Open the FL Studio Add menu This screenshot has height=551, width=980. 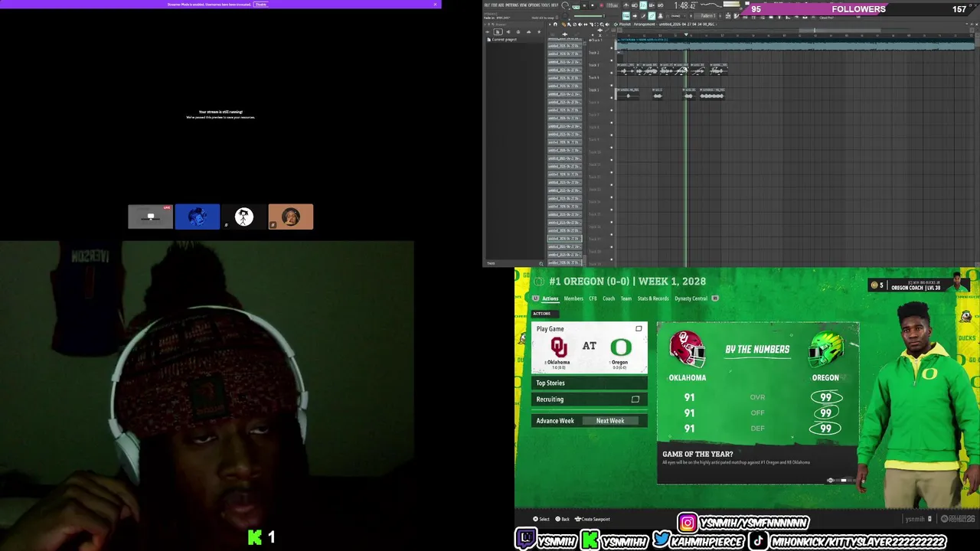tap(501, 5)
